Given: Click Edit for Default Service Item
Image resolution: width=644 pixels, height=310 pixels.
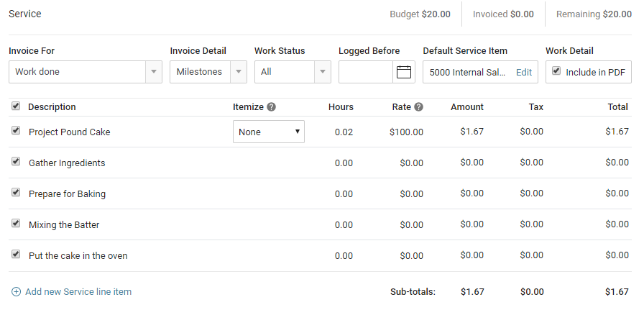Looking at the screenshot, I should pyautogui.click(x=524, y=72).
